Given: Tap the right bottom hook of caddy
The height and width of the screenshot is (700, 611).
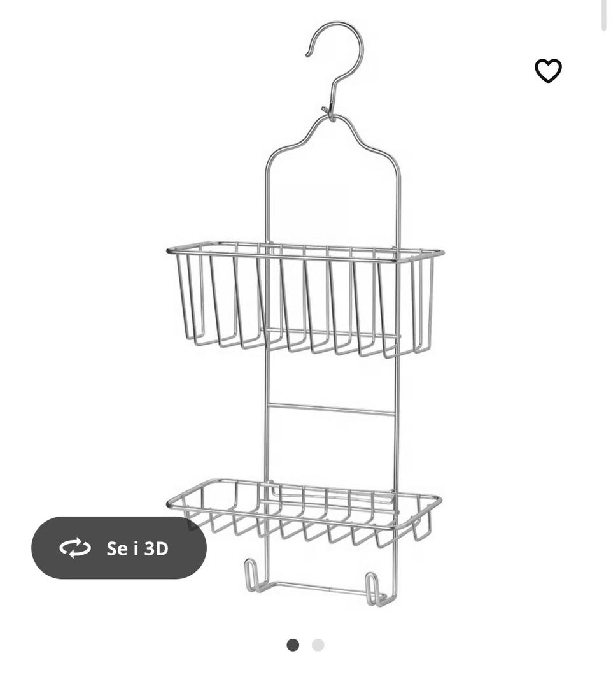Looking at the screenshot, I should coord(375,590).
